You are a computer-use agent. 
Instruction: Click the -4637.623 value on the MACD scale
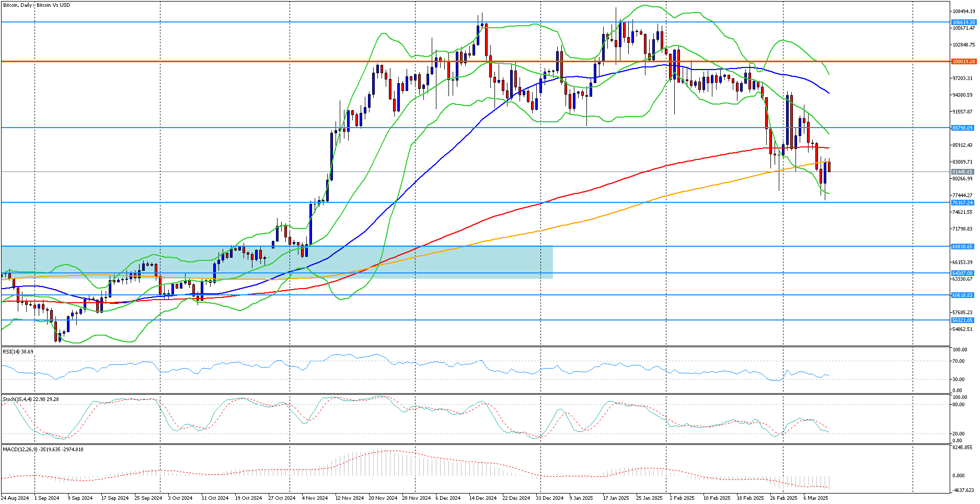pyautogui.click(x=964, y=490)
